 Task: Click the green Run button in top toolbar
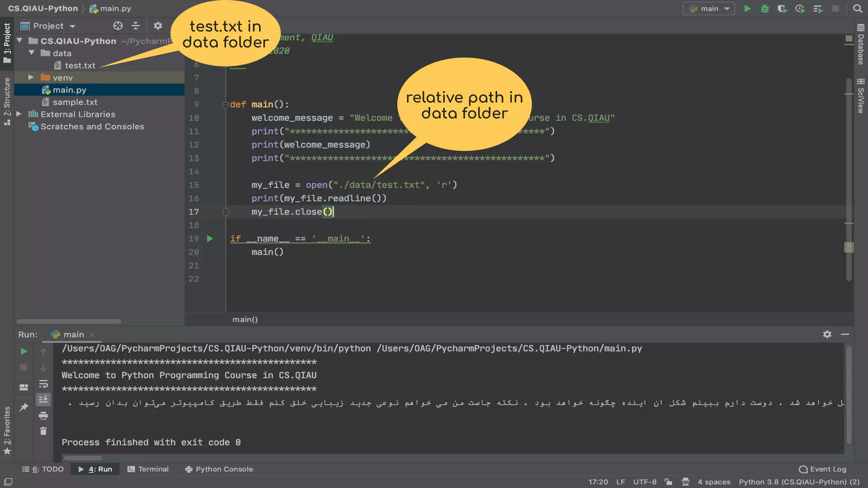tap(747, 8)
